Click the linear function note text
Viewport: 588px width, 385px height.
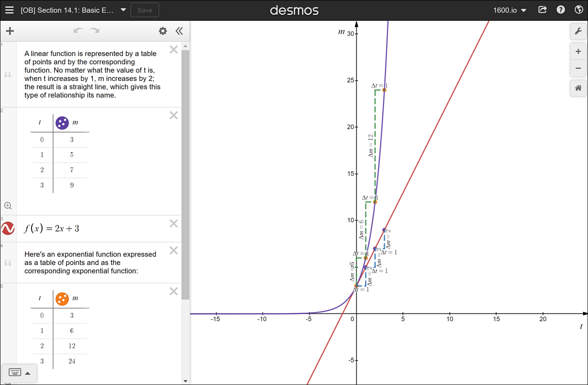click(93, 74)
